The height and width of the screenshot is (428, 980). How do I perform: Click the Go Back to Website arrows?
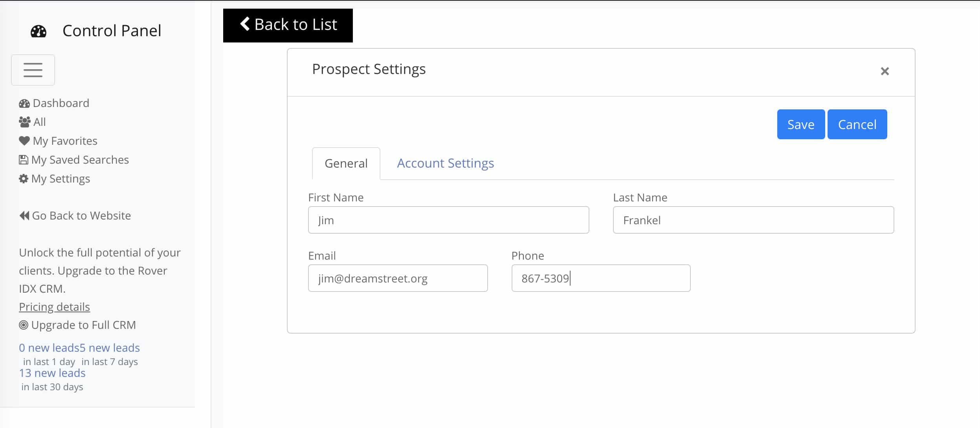coord(24,216)
